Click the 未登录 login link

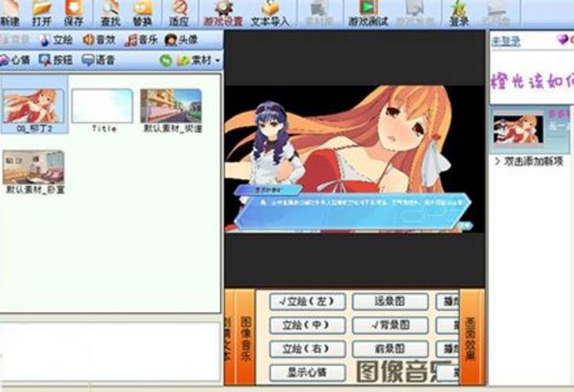click(x=506, y=41)
